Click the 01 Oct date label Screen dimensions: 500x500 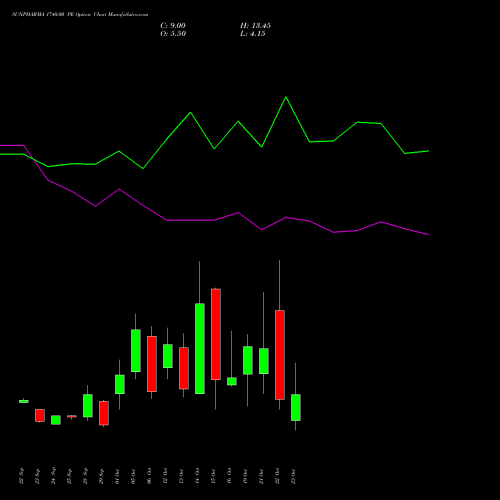[x=118, y=476]
